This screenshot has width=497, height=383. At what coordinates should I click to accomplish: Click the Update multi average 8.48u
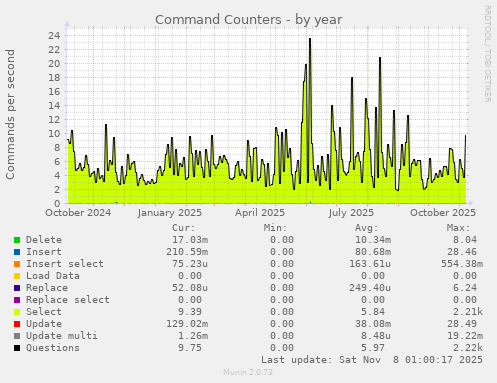376,336
